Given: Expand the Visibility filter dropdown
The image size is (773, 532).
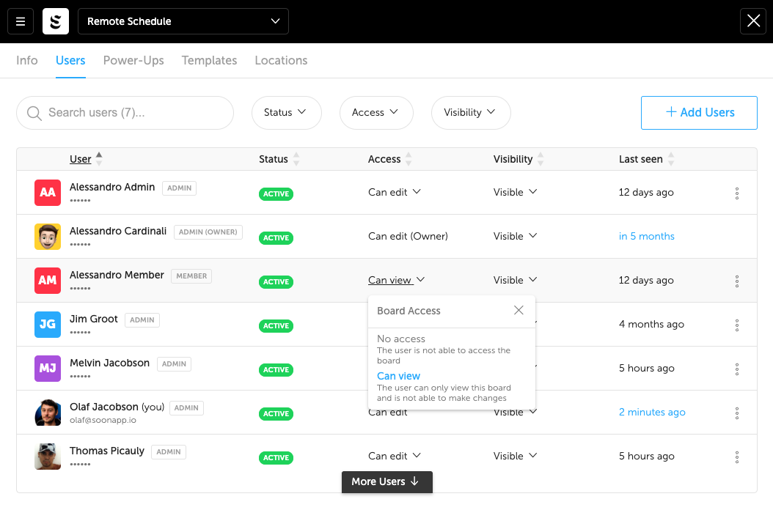Looking at the screenshot, I should point(470,113).
